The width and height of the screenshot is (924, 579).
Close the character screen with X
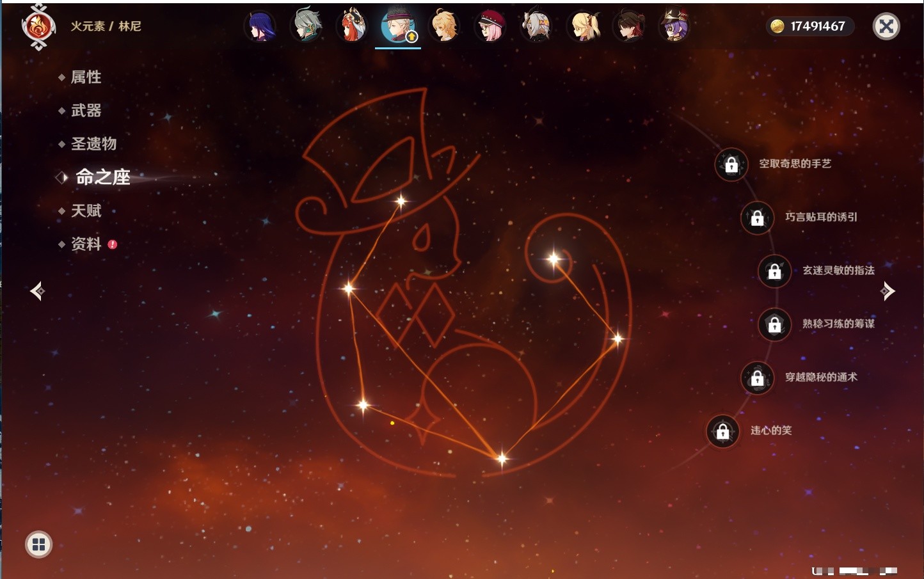pyautogui.click(x=886, y=26)
